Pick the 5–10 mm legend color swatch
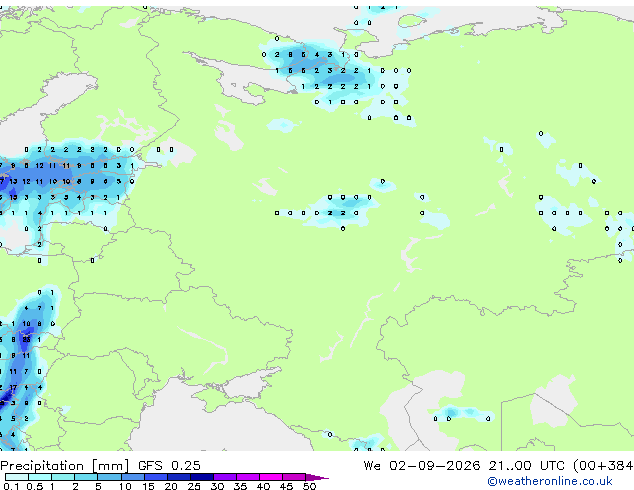The image size is (634, 490). coord(109,477)
